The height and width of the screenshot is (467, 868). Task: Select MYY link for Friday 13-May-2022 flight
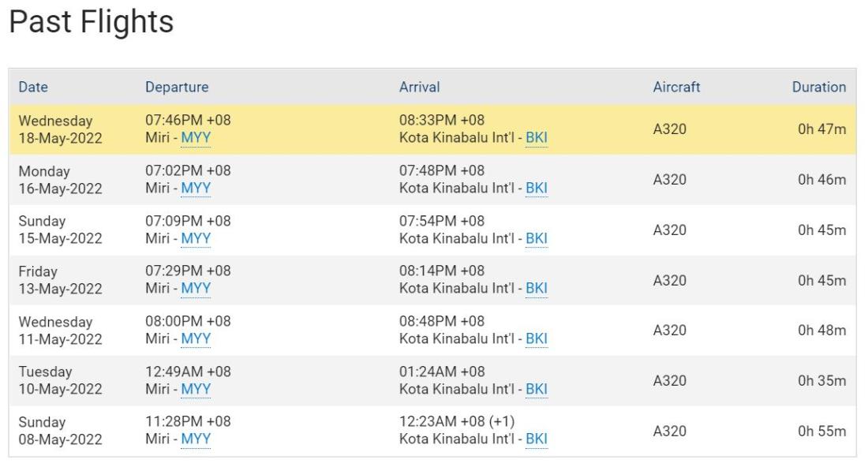[196, 288]
